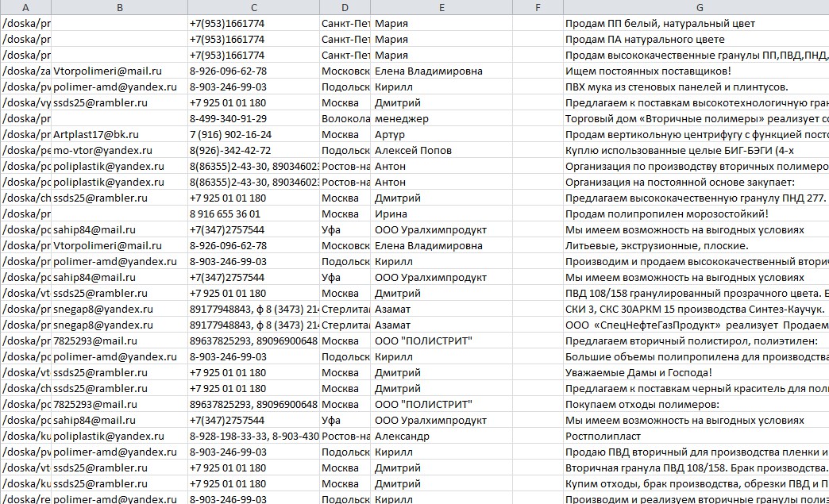Image resolution: width=829 pixels, height=504 pixels.
Task: Click cell 'Вторичная гранула ПВД 108/158. Брак производства.'
Action: 696,467
